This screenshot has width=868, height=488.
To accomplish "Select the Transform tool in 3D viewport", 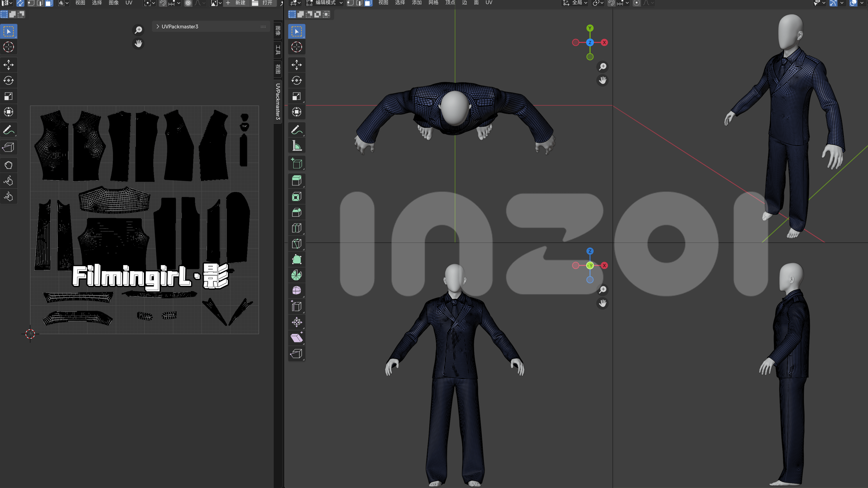I will click(297, 112).
